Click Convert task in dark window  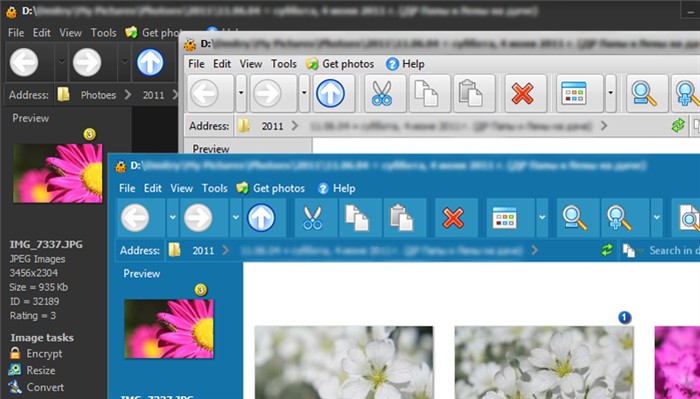37,387
